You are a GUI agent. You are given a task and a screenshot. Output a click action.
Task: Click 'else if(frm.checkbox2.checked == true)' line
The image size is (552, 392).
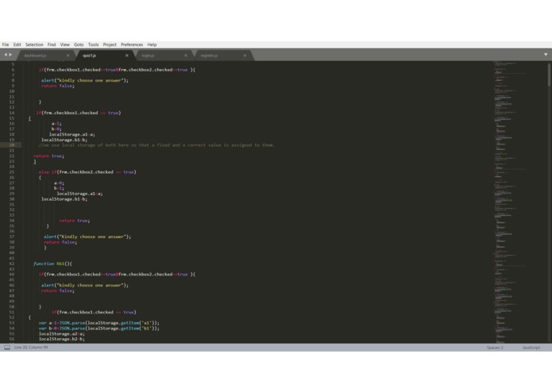pos(87,172)
